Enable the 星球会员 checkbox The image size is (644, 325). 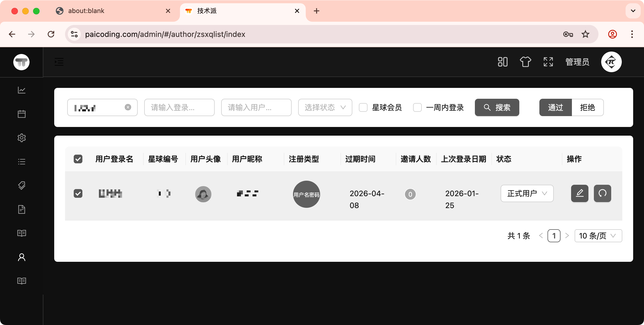(363, 108)
